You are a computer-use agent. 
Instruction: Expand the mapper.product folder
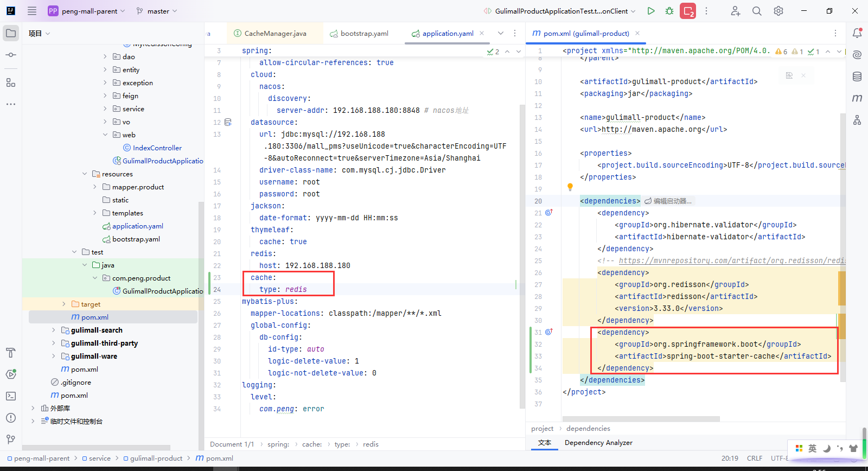(x=95, y=187)
